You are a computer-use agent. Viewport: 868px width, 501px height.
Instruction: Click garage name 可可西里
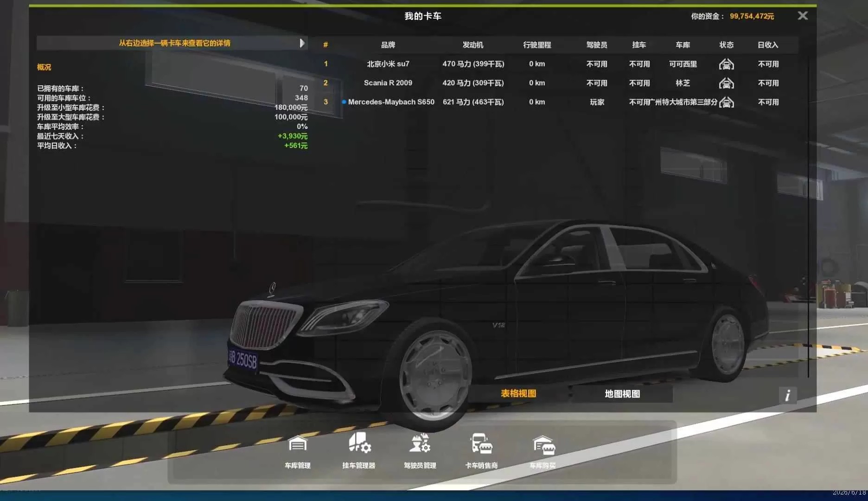683,64
